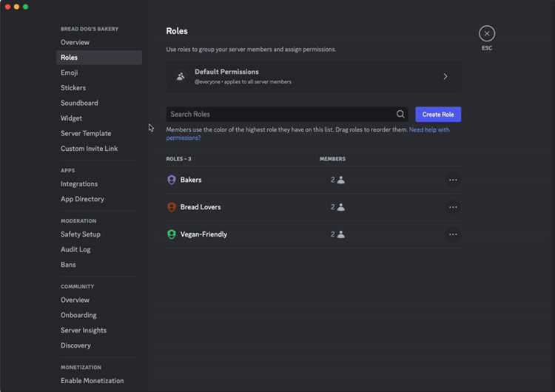Image resolution: width=555 pixels, height=392 pixels.
Task: Click the Default Permissions title text
Action: coord(227,72)
